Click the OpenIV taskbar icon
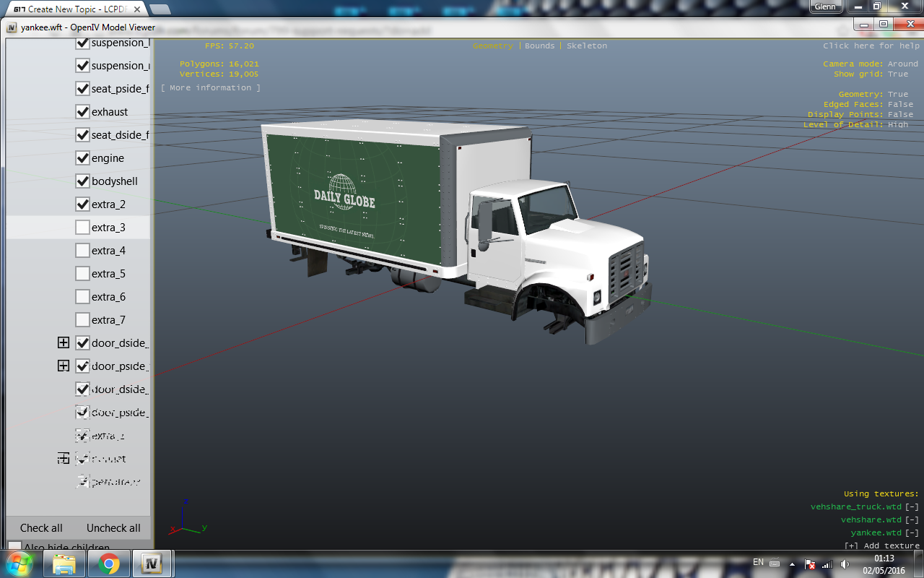The height and width of the screenshot is (578, 924). coord(152,564)
